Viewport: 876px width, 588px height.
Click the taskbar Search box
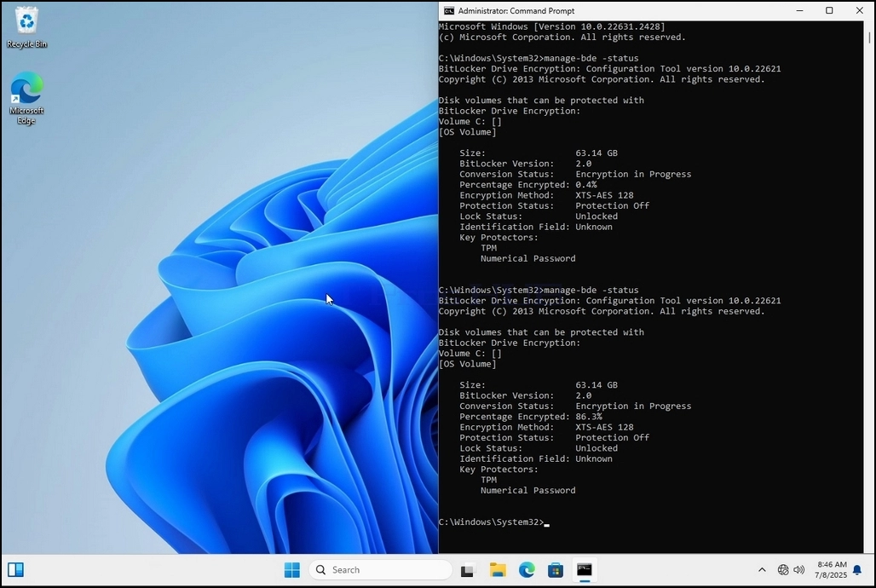click(380, 569)
